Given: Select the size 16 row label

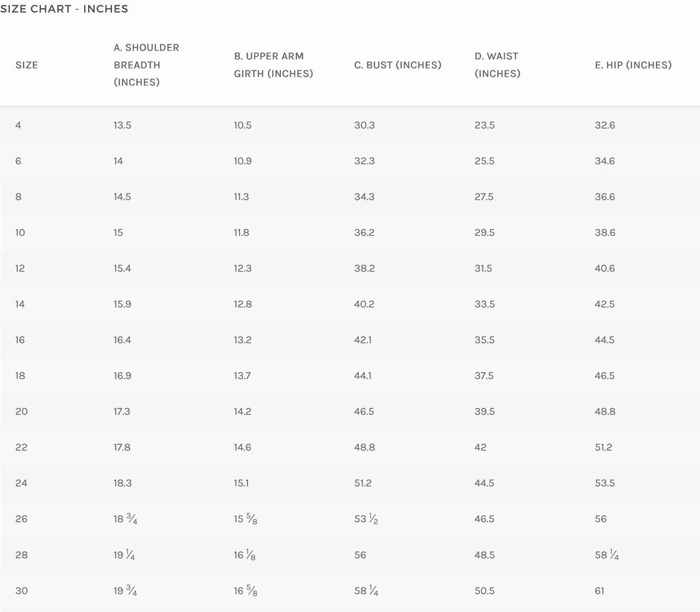Looking at the screenshot, I should coord(20,340).
